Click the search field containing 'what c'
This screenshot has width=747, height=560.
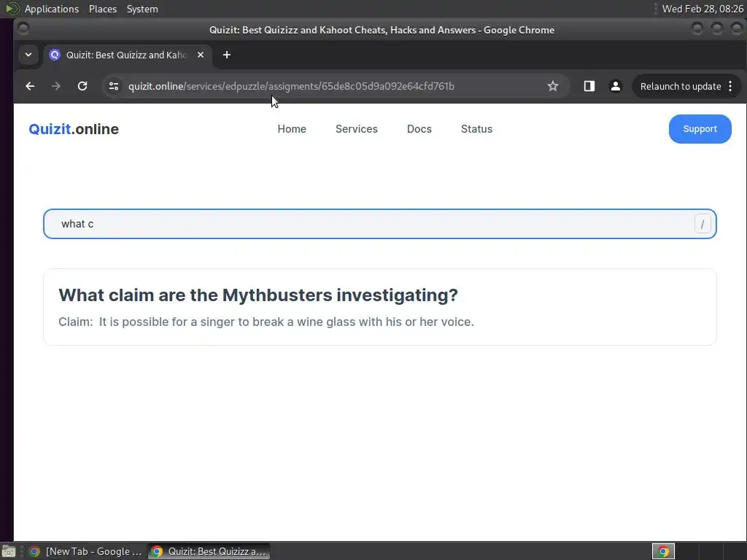point(379,224)
